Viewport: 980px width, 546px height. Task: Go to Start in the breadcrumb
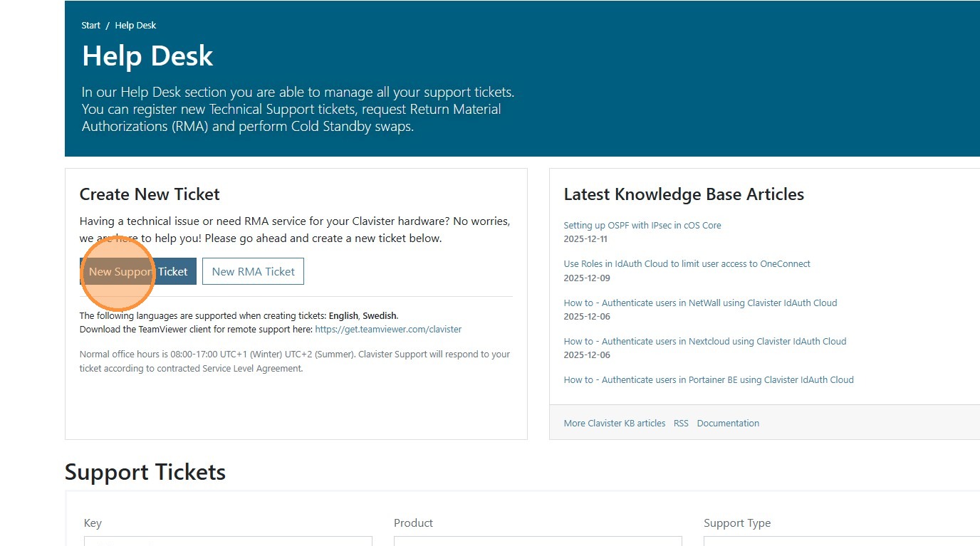(x=90, y=25)
